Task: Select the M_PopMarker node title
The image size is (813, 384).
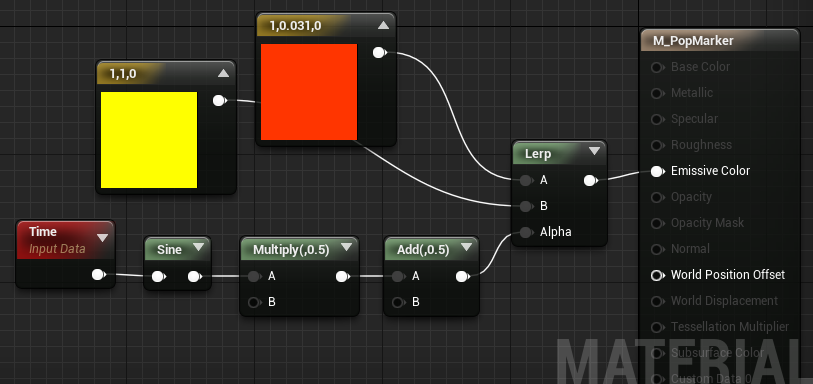Action: click(693, 41)
